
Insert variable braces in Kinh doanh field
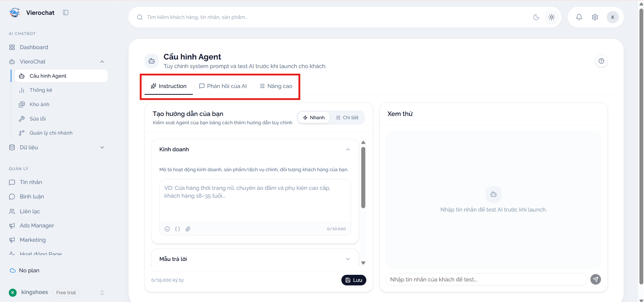tap(177, 229)
